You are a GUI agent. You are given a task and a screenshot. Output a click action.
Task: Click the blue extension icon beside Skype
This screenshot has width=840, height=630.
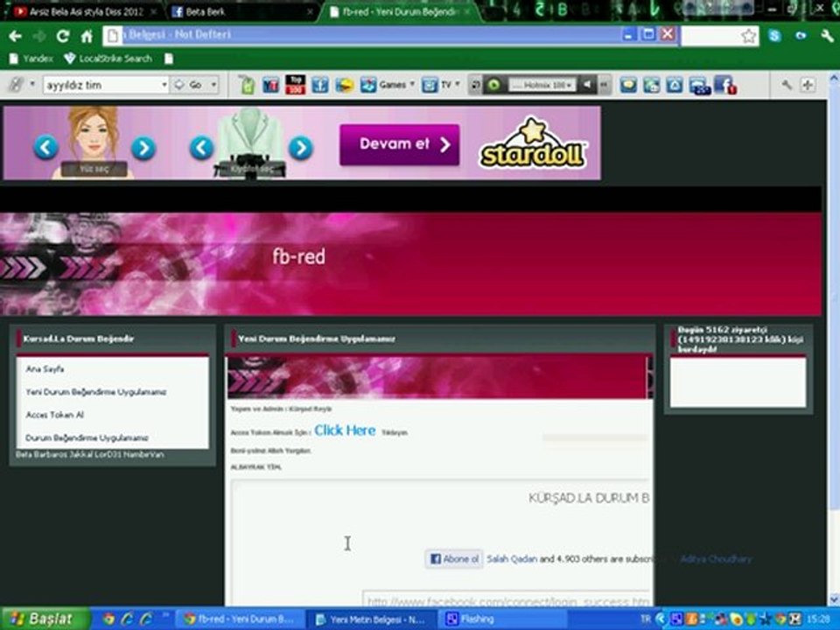coord(801,36)
